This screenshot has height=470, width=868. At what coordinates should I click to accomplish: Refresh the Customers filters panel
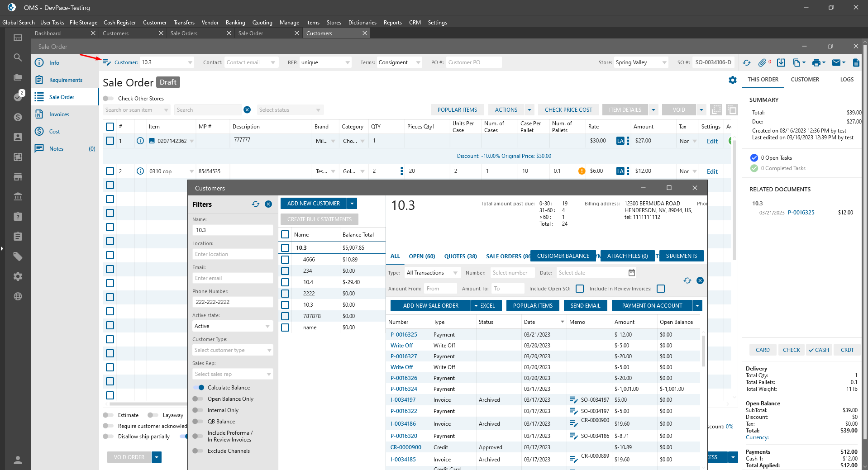point(256,204)
